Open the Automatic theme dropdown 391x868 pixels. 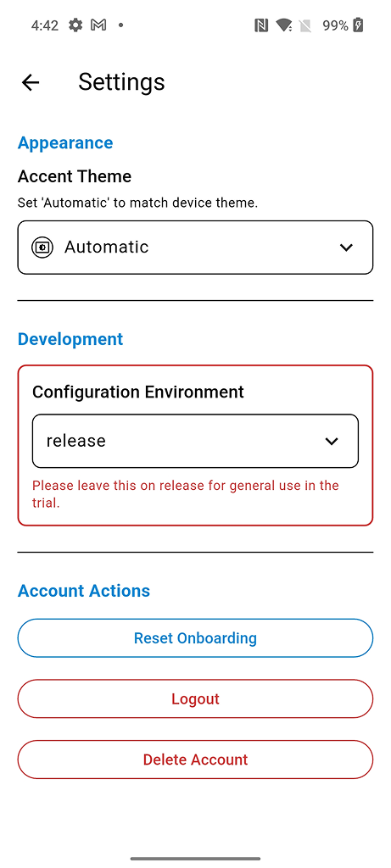(195, 248)
